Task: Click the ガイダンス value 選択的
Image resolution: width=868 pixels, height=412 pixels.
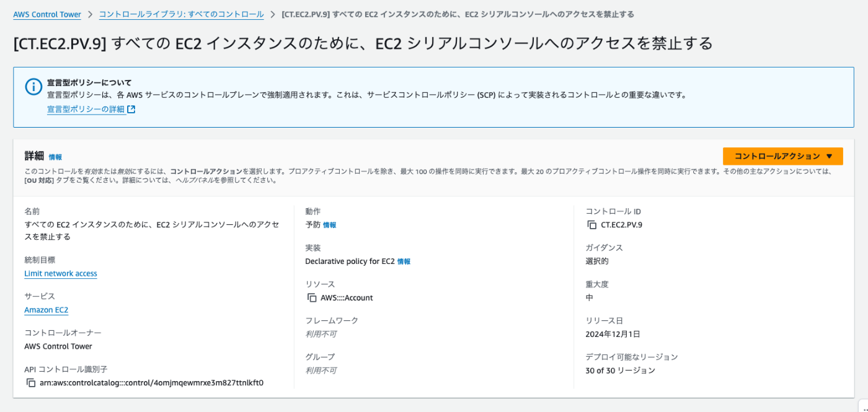Action: tap(597, 261)
